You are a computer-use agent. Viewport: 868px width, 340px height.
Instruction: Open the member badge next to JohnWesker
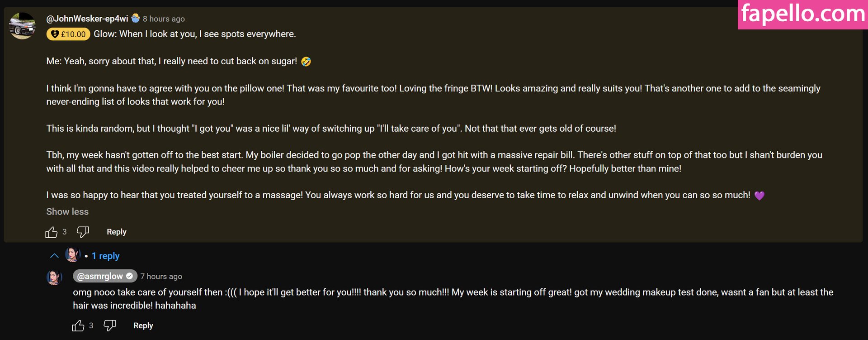click(x=135, y=19)
